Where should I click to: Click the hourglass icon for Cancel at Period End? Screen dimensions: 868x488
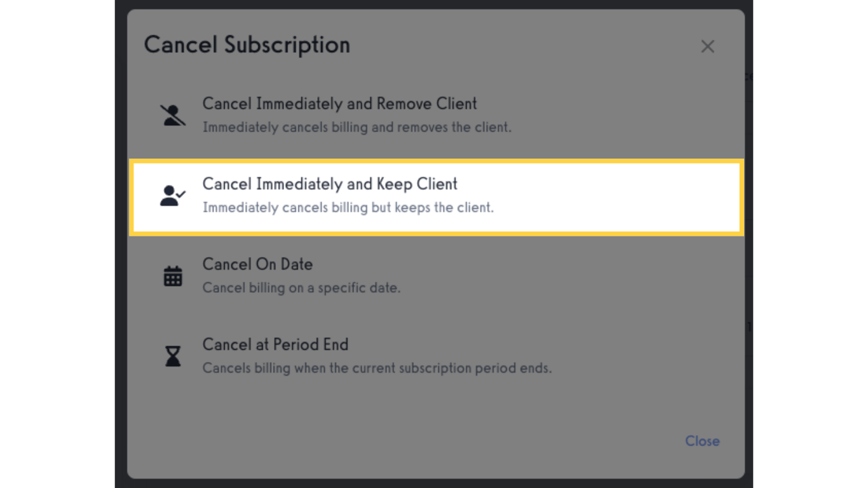pyautogui.click(x=173, y=356)
